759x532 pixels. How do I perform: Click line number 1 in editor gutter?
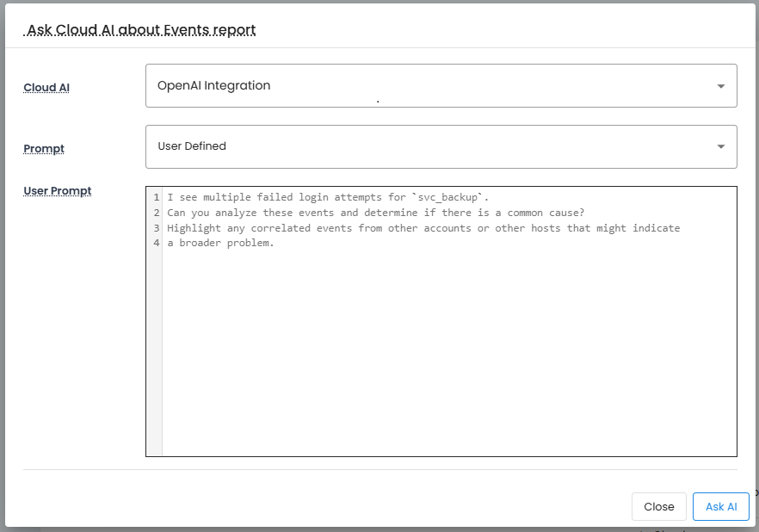156,198
